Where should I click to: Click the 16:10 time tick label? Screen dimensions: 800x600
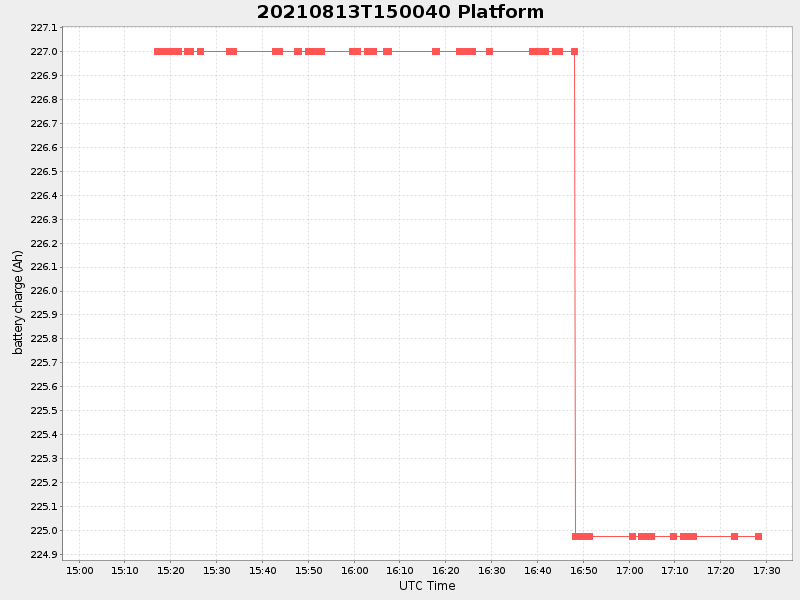pyautogui.click(x=400, y=570)
